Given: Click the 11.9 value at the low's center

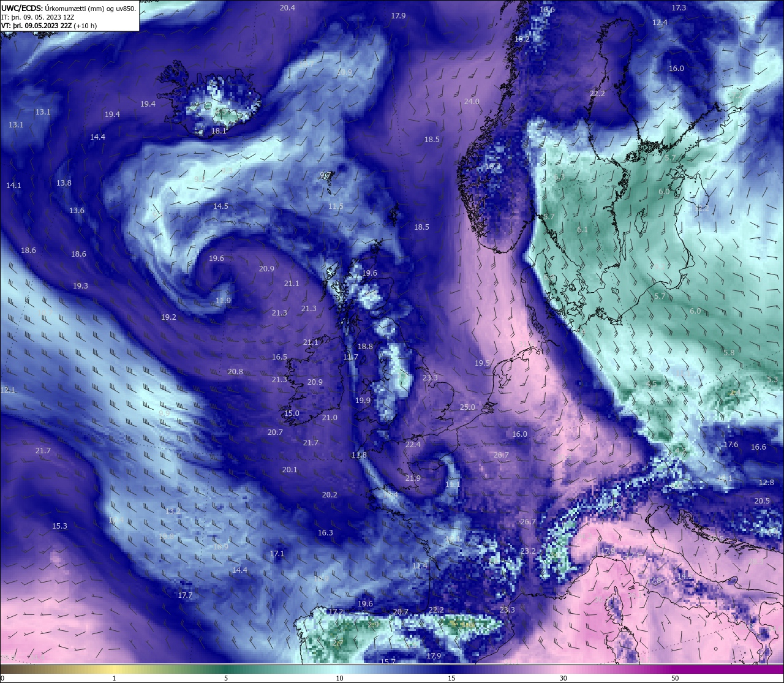Looking at the screenshot, I should click(x=224, y=301).
